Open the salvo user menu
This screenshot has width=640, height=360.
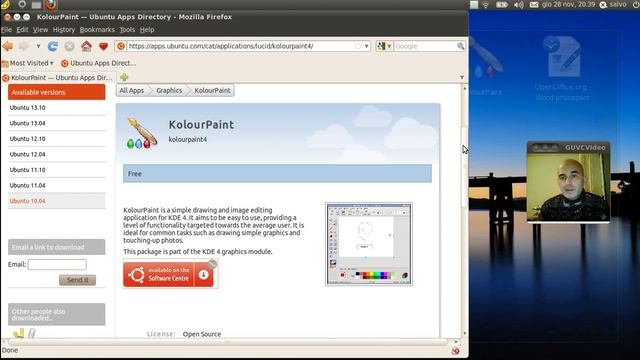point(613,4)
